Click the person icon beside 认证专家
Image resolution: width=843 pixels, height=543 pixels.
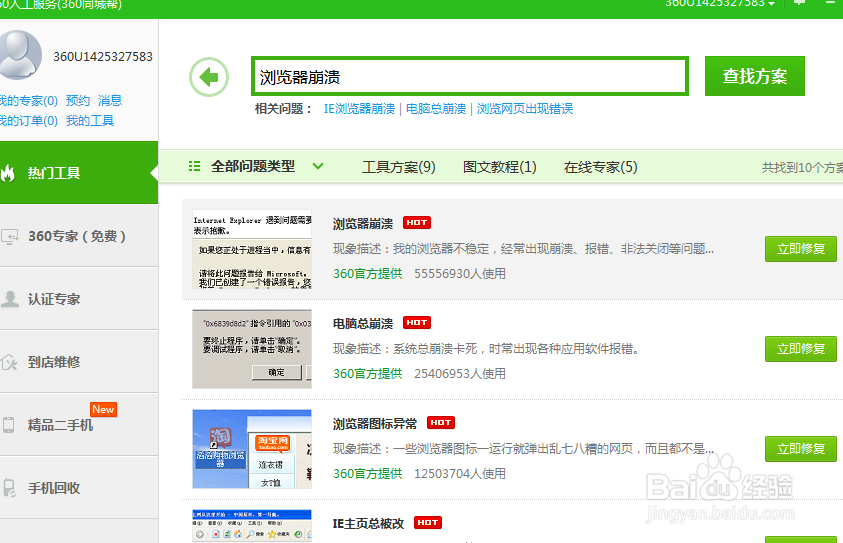10,299
